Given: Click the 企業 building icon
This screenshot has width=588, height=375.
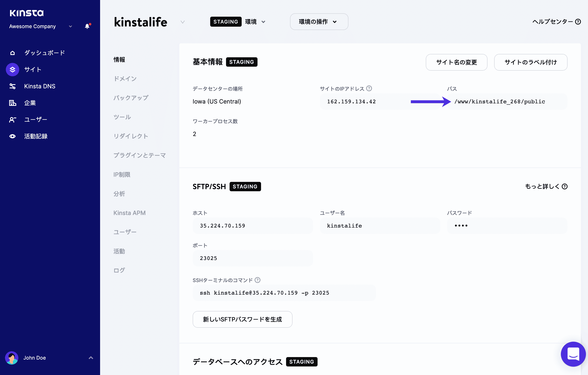Looking at the screenshot, I should click(12, 103).
